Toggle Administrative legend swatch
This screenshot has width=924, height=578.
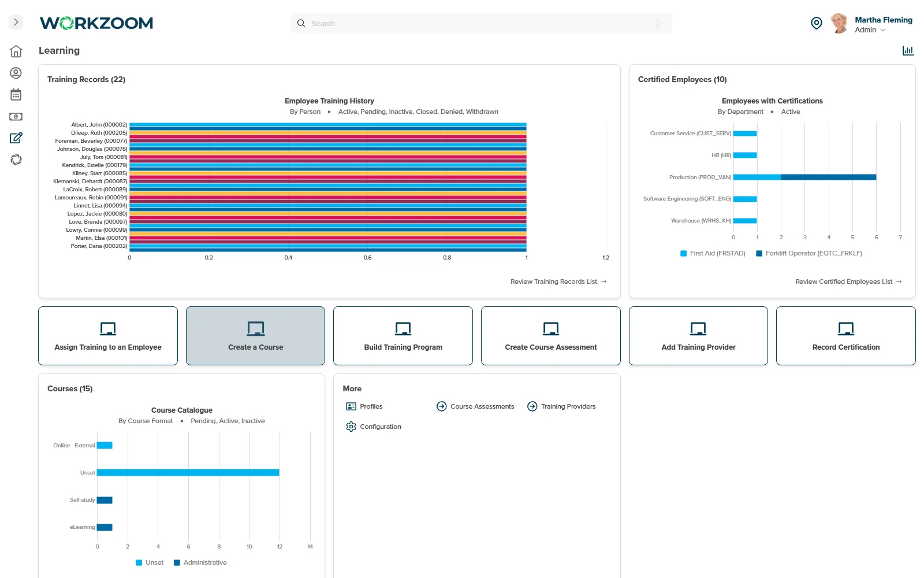pyautogui.click(x=177, y=562)
